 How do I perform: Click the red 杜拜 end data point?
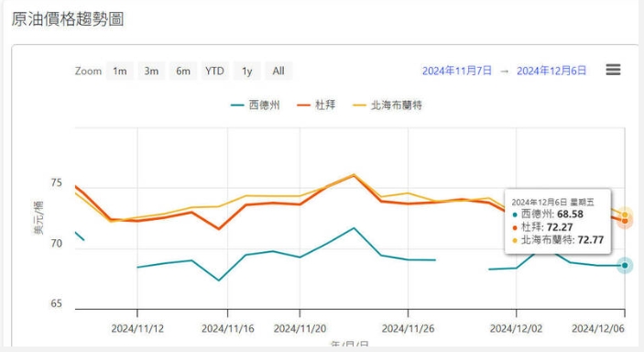click(x=625, y=221)
